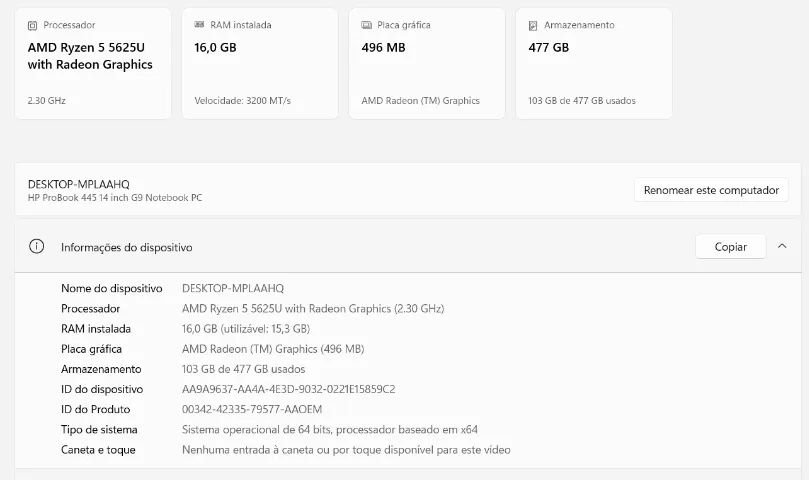
Task: Open the AMD Ryzen 5 5625U processor card
Action: 93,63
